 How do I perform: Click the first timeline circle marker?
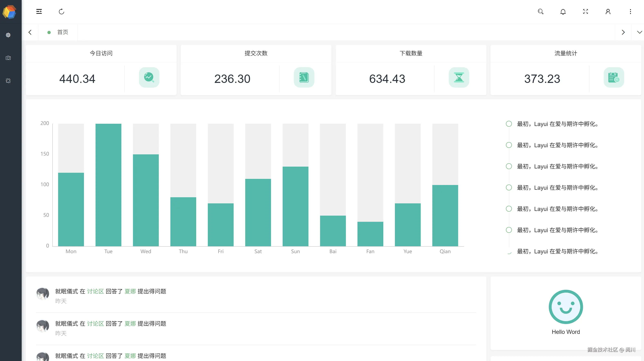pyautogui.click(x=509, y=124)
